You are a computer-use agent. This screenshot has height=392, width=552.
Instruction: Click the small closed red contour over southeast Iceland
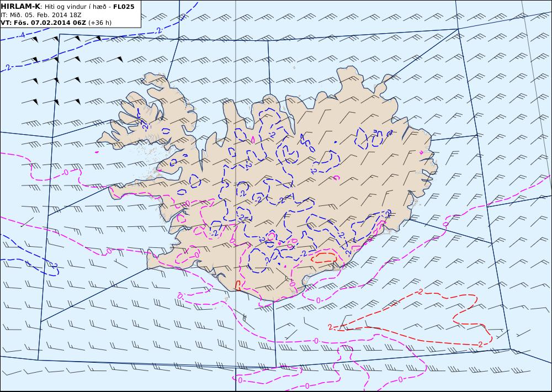pyautogui.click(x=324, y=257)
